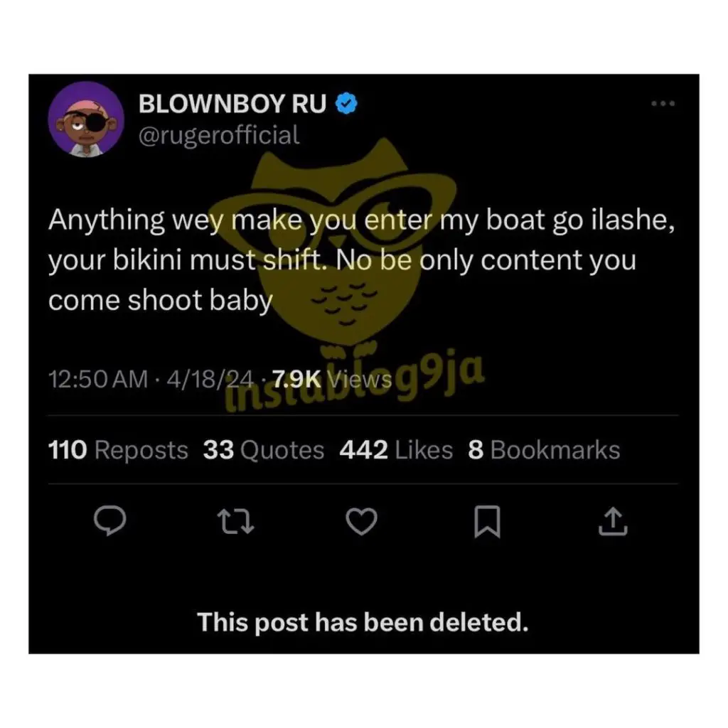728x728 pixels.
Task: Click the 8 Bookmarks count
Action: [544, 450]
